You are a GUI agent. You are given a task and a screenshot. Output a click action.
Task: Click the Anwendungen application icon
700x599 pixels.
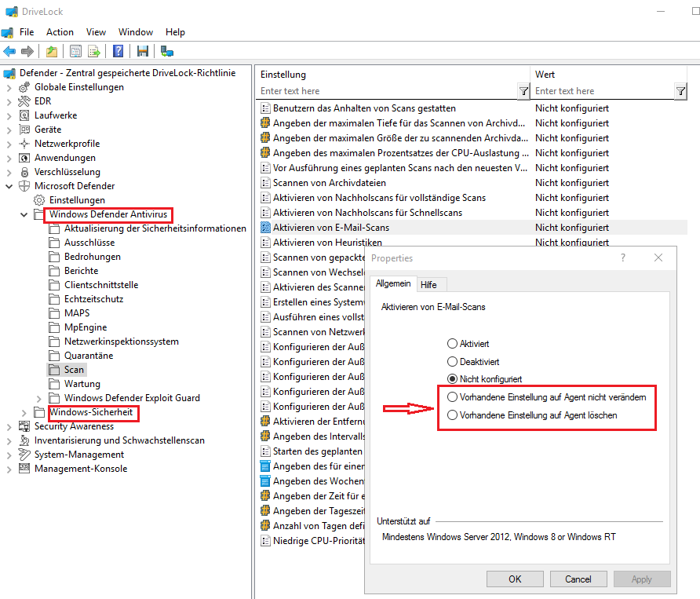tap(24, 158)
